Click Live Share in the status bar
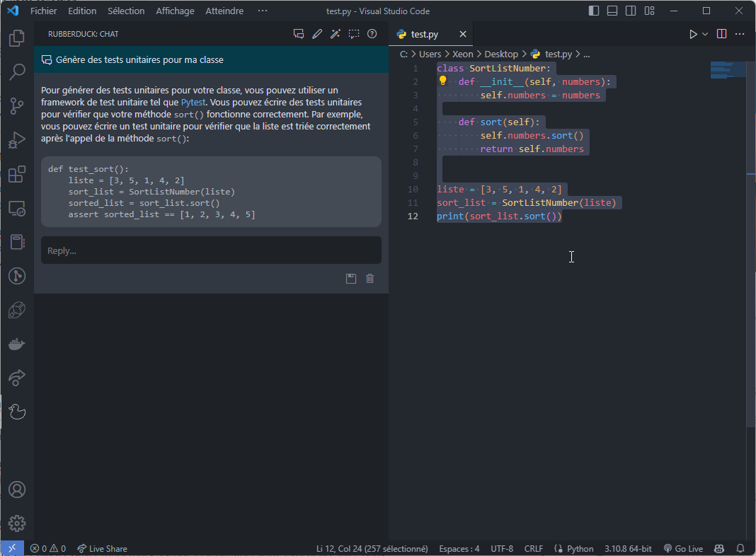The image size is (756, 556). click(x=102, y=548)
